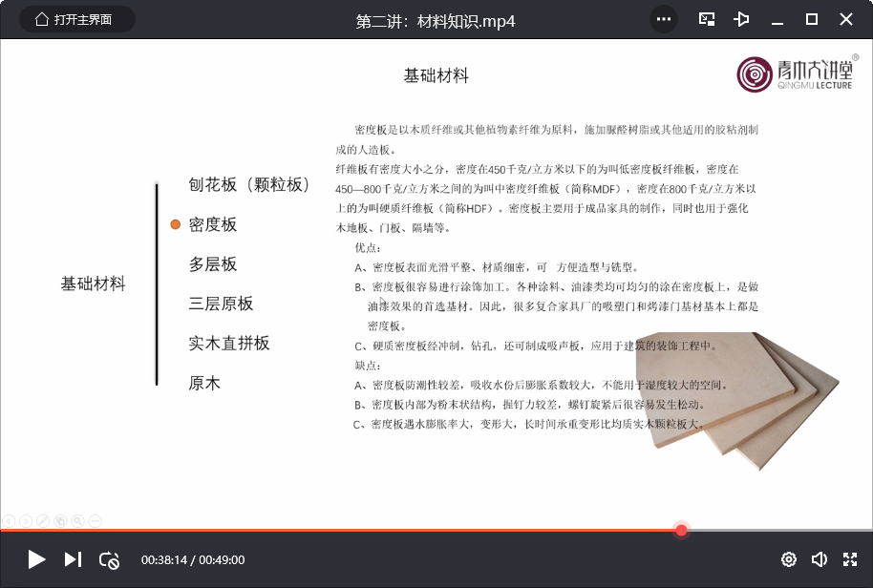
Task: Play the paused video
Action: [36, 559]
